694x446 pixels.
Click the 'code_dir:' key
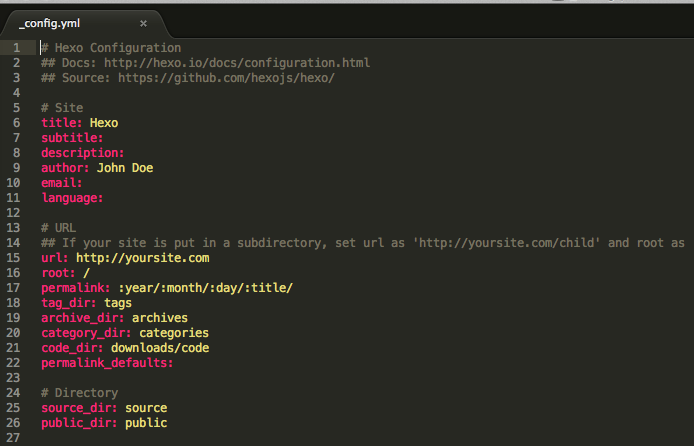pos(72,348)
